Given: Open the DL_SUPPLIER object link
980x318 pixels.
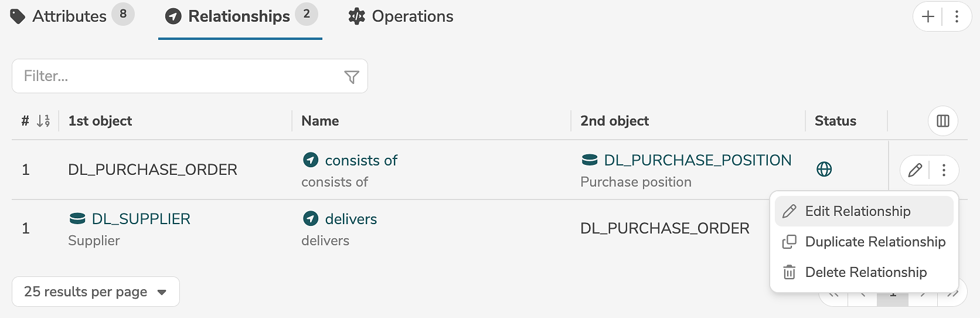Looking at the screenshot, I should point(141,219).
